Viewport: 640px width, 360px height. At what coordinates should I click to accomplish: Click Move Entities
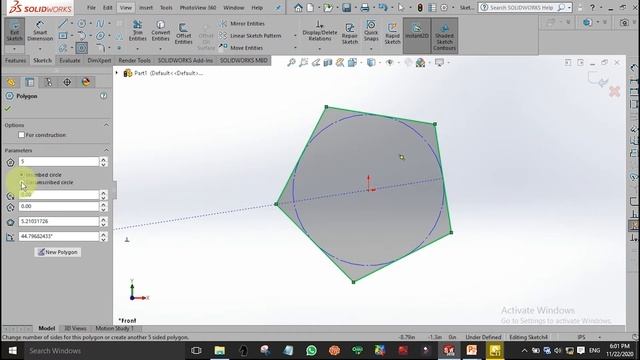tap(241, 48)
